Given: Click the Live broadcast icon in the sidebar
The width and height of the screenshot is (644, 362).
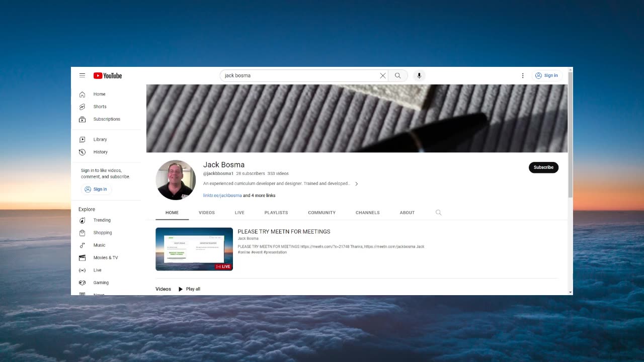Looking at the screenshot, I should 82,270.
